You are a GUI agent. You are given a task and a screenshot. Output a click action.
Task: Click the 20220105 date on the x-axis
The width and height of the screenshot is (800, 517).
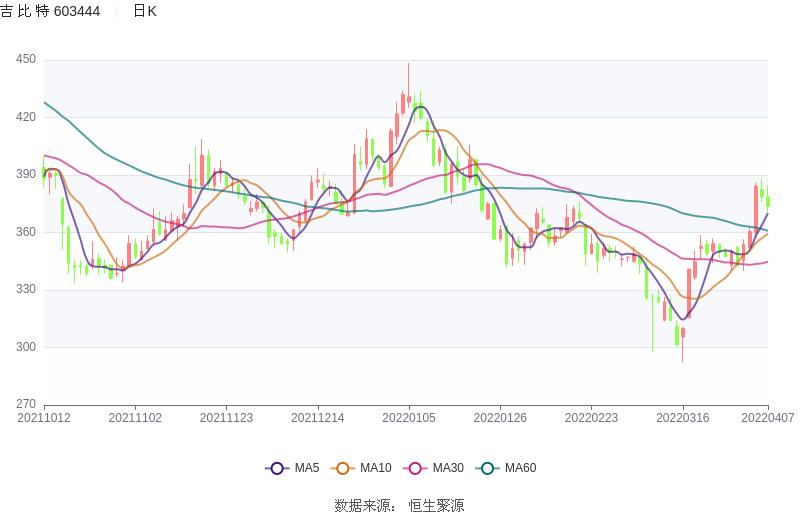[x=409, y=417]
